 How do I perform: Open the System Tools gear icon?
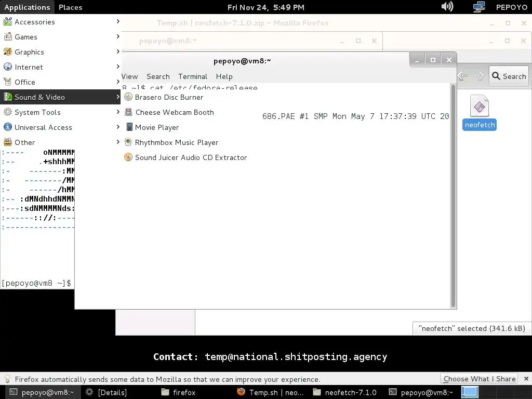click(x=7, y=112)
